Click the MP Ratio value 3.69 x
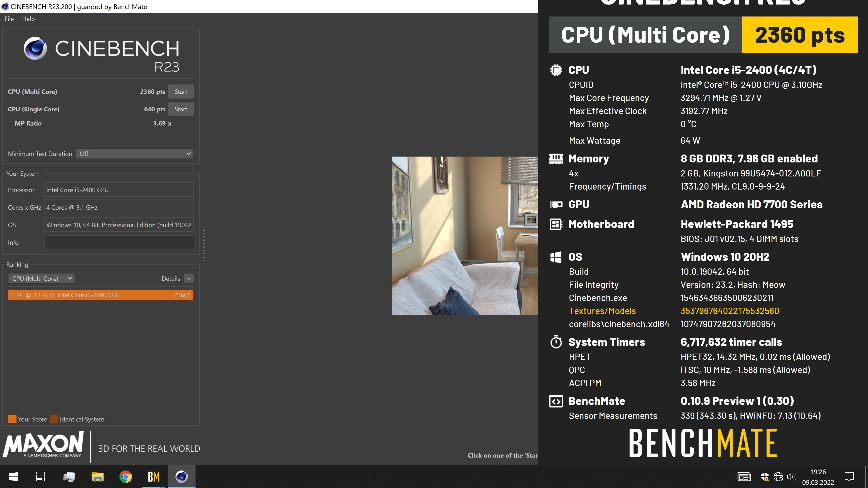 tap(162, 123)
